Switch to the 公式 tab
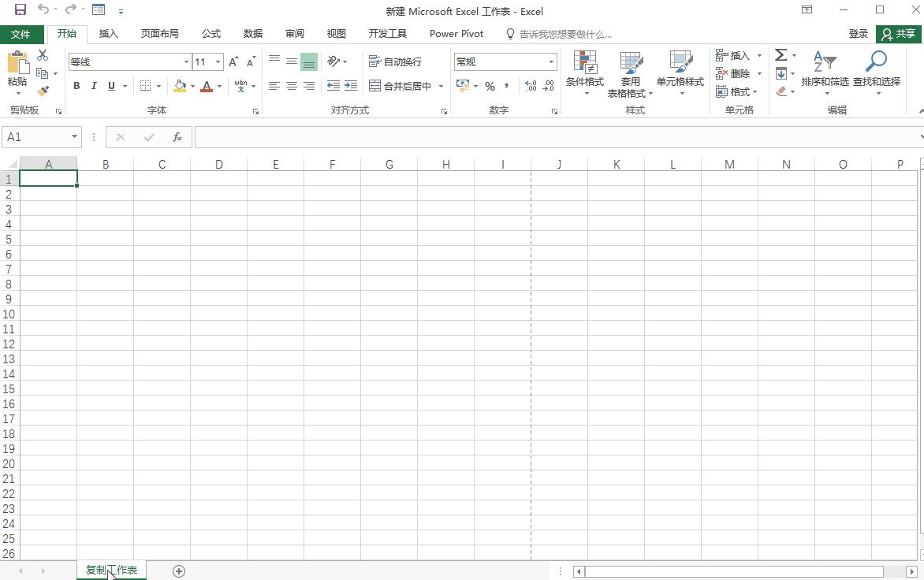This screenshot has width=924, height=580. [211, 34]
